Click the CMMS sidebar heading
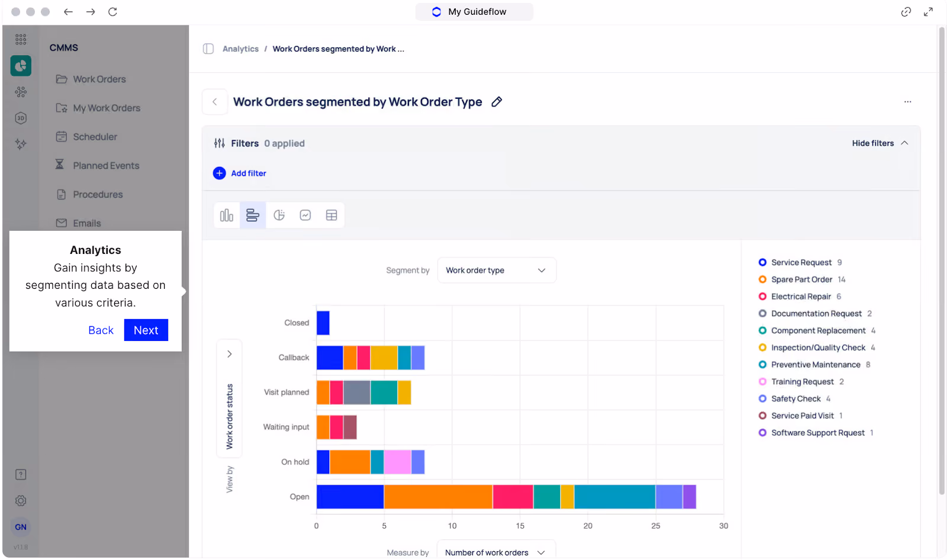This screenshot has width=947, height=560. 64,48
